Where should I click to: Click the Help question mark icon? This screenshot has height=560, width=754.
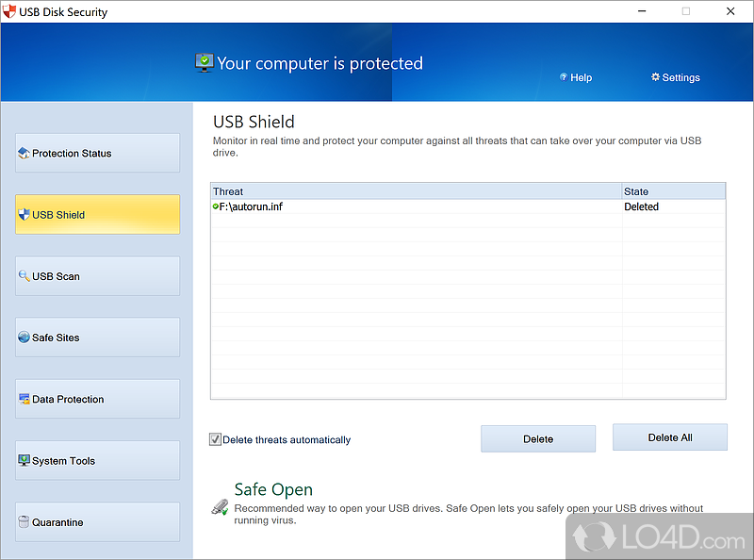coord(564,77)
